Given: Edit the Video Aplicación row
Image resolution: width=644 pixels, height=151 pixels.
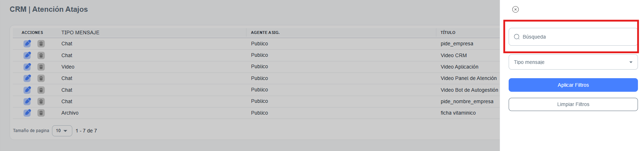Looking at the screenshot, I should pyautogui.click(x=27, y=67).
